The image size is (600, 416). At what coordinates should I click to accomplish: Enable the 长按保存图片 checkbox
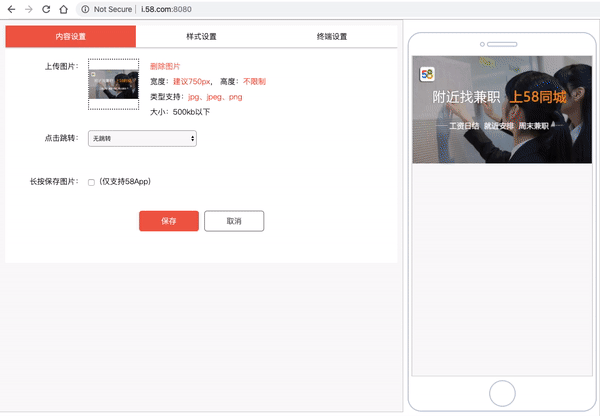91,182
